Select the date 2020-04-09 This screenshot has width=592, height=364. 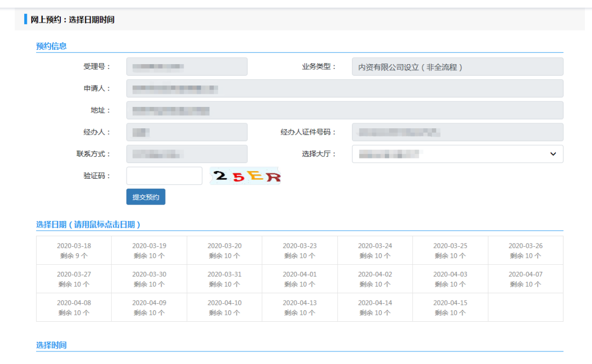(x=149, y=308)
